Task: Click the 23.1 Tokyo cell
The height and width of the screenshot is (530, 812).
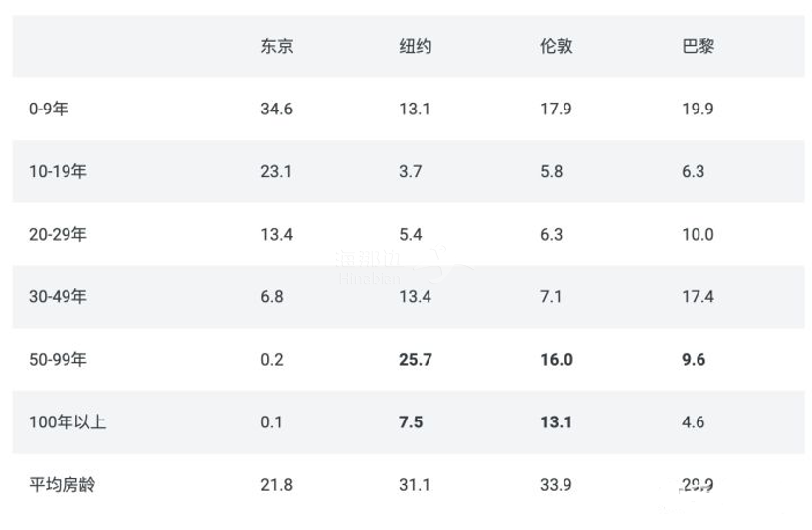Action: tap(276, 172)
